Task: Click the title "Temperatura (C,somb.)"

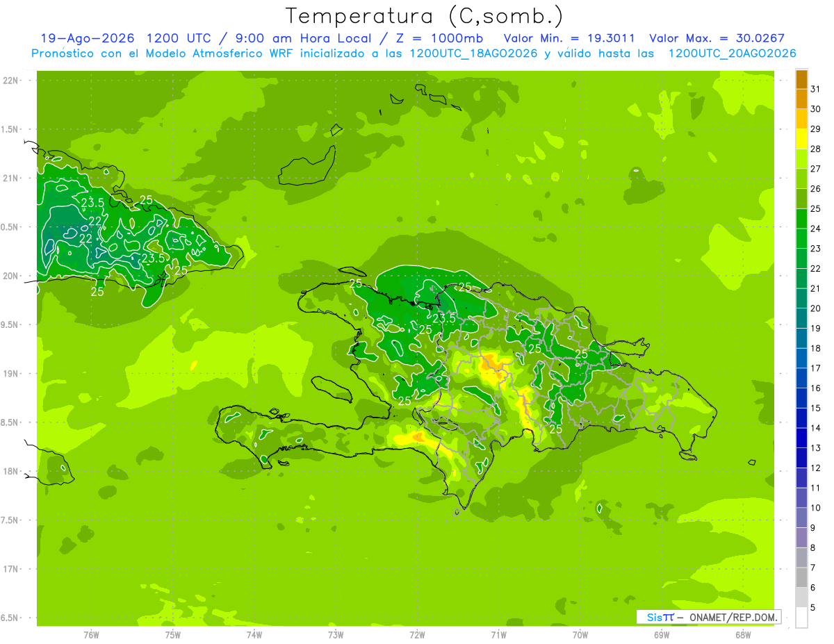Action: pos(425,16)
